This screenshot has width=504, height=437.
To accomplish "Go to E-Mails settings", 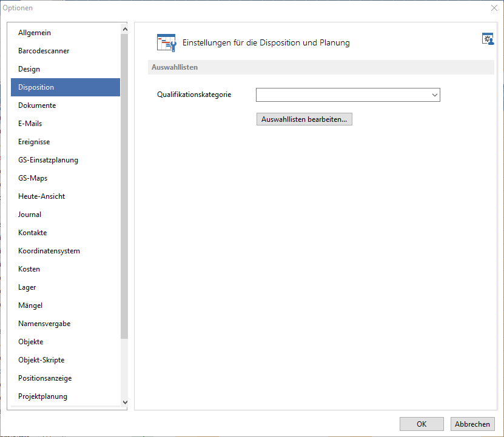I will coord(66,124).
